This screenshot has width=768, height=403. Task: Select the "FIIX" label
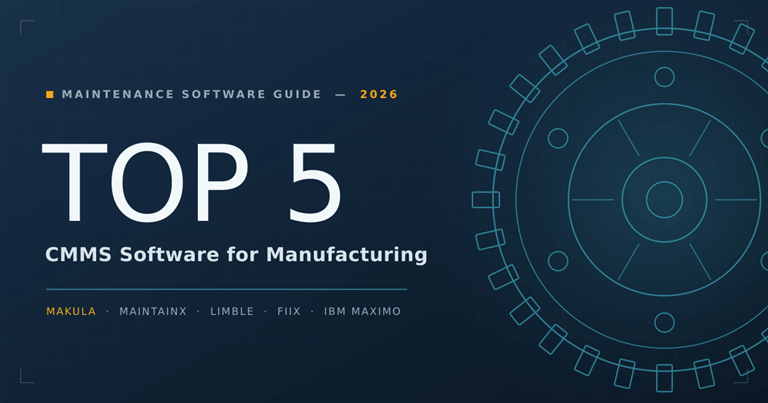tap(288, 311)
